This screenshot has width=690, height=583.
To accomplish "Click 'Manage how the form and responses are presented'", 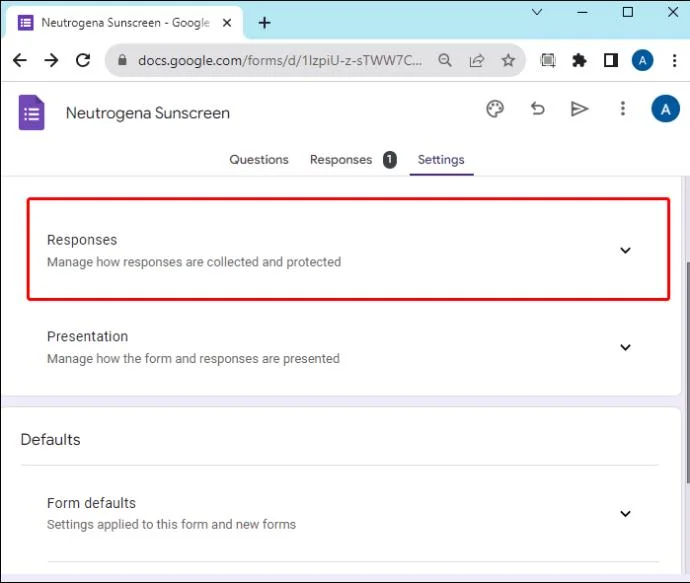I will pos(193,359).
